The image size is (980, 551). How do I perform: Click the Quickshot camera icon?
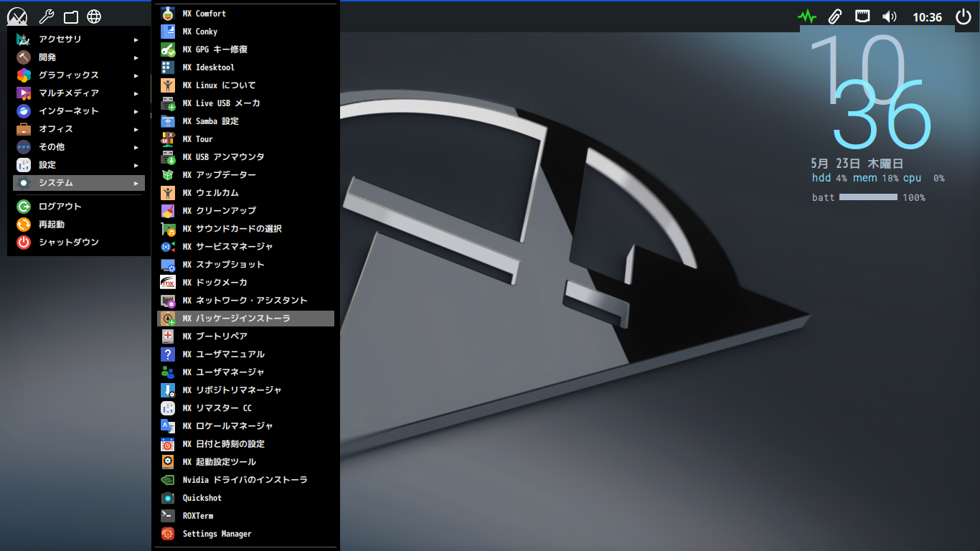pyautogui.click(x=168, y=498)
